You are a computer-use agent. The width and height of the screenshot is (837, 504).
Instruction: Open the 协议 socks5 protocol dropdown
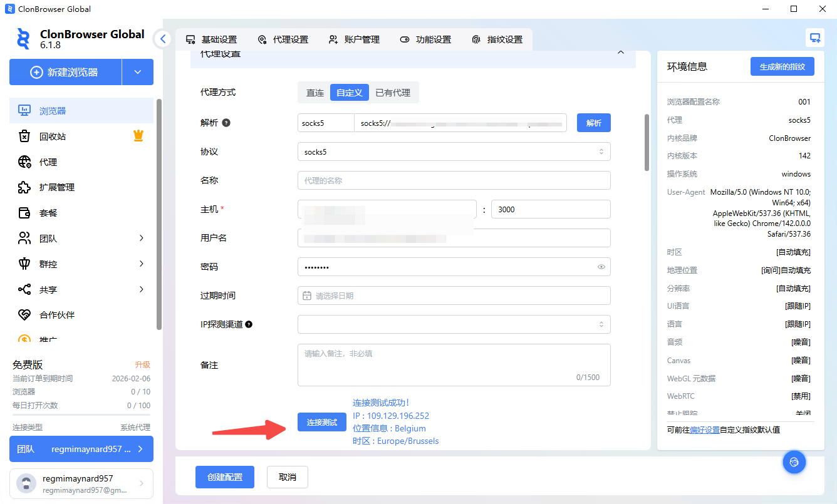pos(454,152)
